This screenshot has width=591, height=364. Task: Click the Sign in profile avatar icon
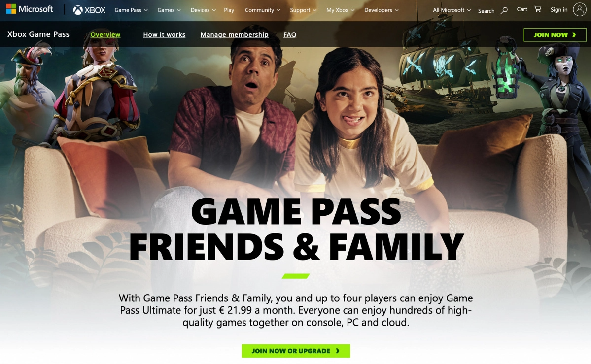579,9
